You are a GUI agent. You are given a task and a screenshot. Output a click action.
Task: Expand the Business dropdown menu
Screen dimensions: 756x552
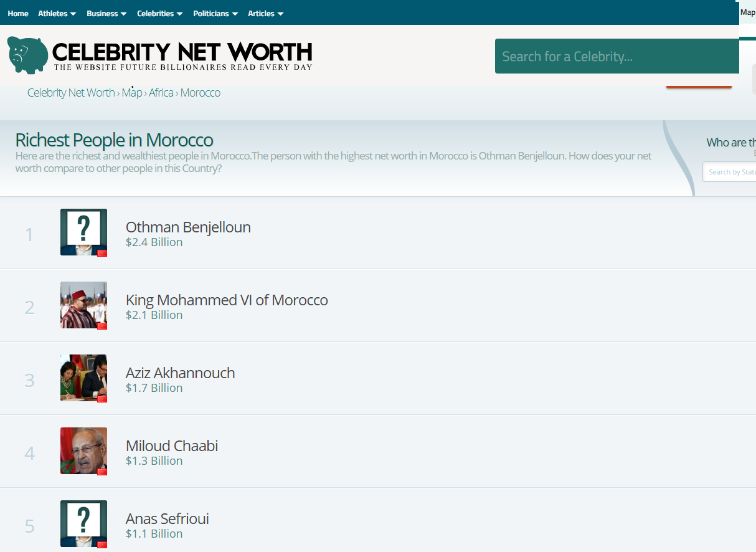point(106,14)
